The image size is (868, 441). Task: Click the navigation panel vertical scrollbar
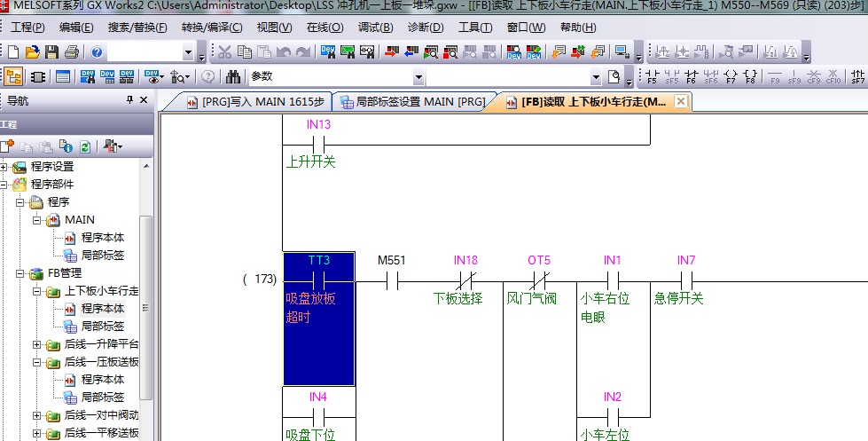click(146, 308)
